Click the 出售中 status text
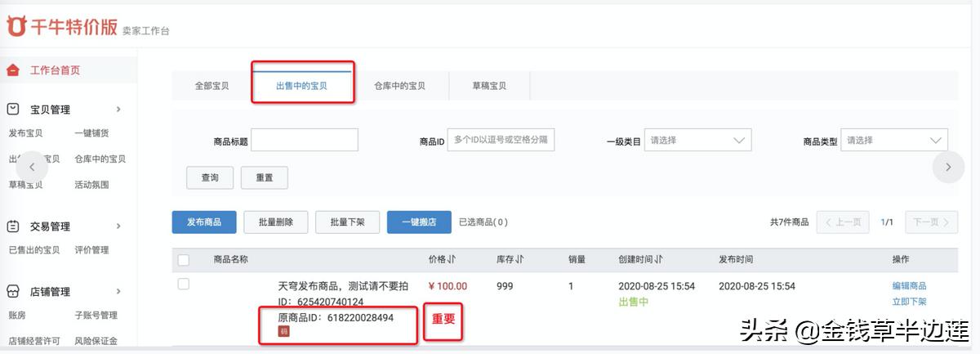The height and width of the screenshot is (354, 980). click(x=634, y=302)
